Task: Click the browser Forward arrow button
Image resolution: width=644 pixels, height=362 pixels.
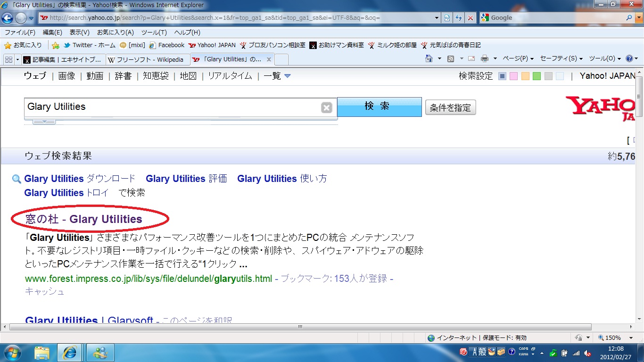Action: coord(21,18)
